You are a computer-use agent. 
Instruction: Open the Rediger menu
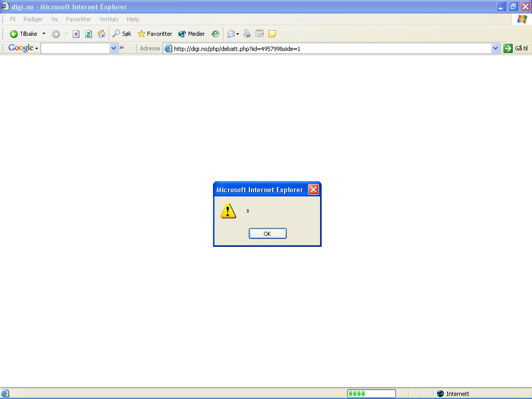click(x=33, y=19)
